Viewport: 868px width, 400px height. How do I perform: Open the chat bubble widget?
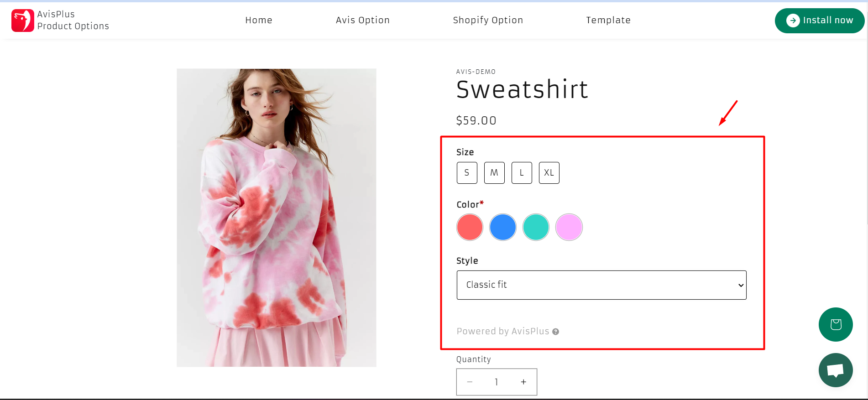(x=836, y=370)
